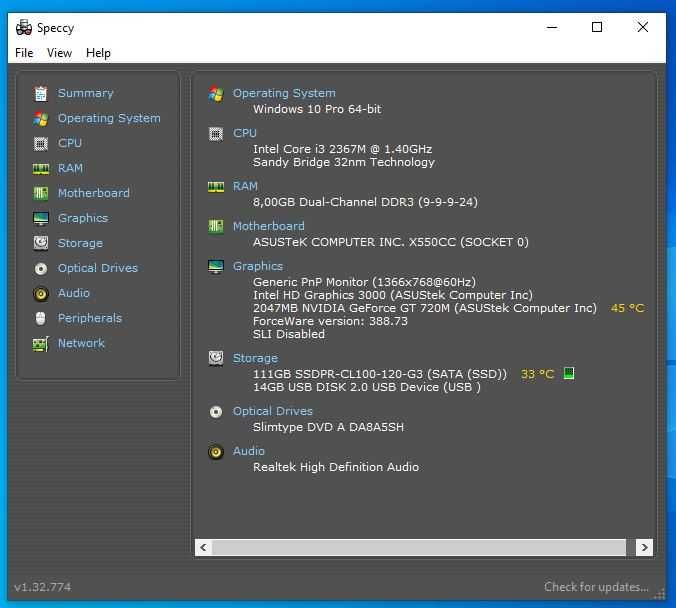Screen dimensions: 676x608
Task: Click the RAM icon in summary panel
Action: (x=216, y=187)
